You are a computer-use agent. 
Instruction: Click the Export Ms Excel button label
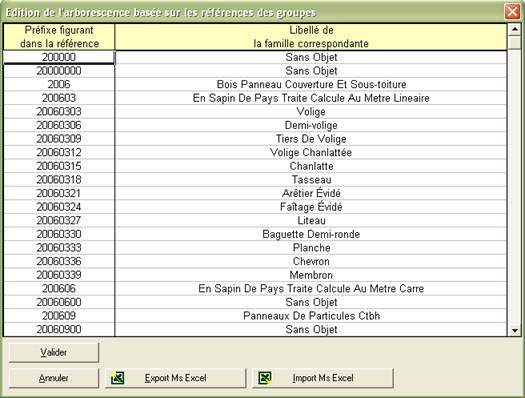[x=175, y=378]
